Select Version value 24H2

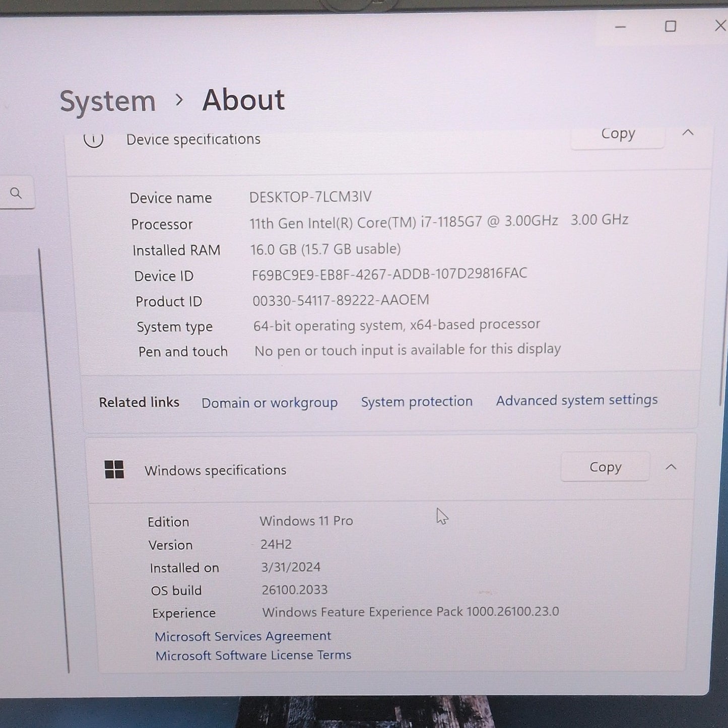click(276, 545)
